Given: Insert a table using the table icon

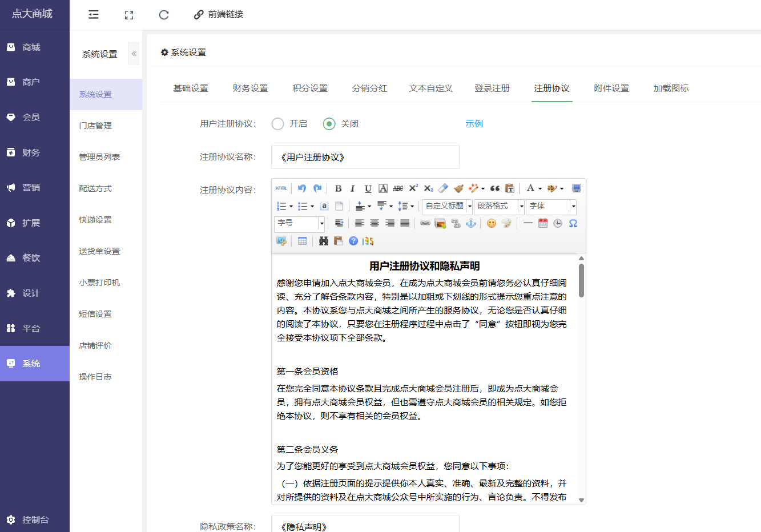Looking at the screenshot, I should pyautogui.click(x=302, y=241).
